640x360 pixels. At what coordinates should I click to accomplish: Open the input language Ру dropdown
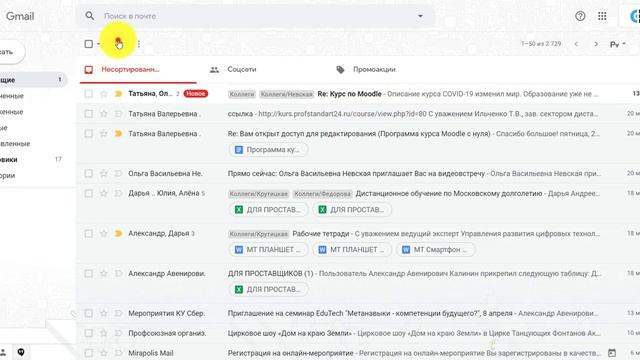(618, 44)
